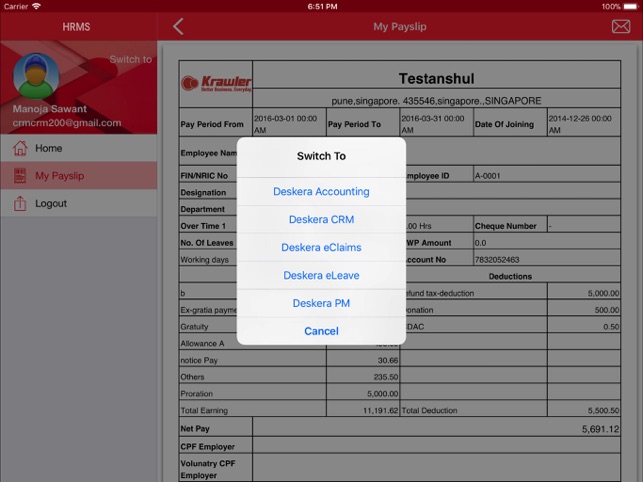Tap the back arrow in the header
Image resolution: width=643 pixels, height=482 pixels.
click(x=178, y=27)
